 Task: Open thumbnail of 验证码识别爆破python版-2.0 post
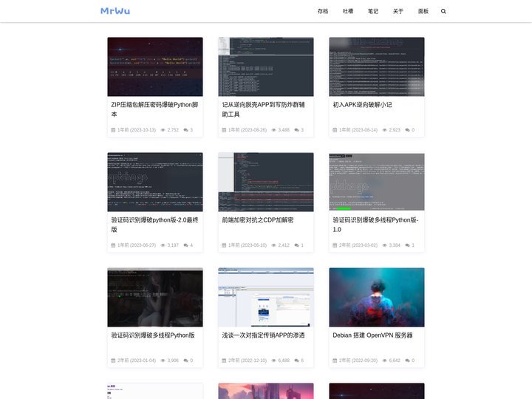click(x=155, y=183)
